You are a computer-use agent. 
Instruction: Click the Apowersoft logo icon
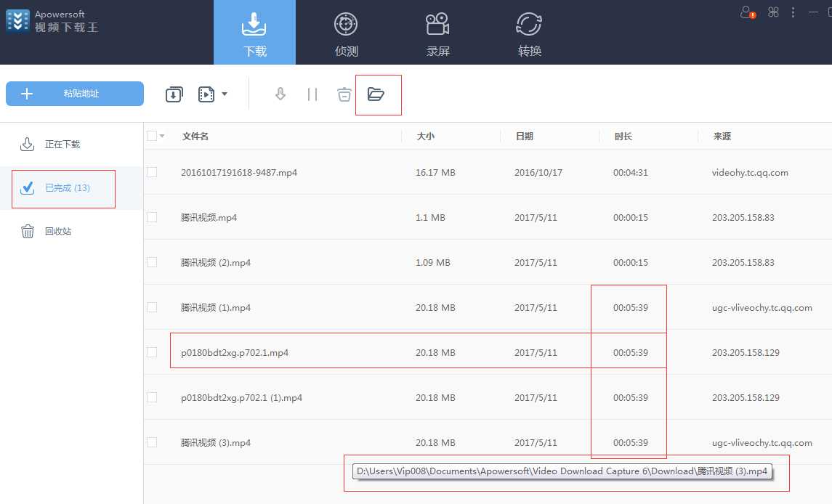[x=17, y=20]
